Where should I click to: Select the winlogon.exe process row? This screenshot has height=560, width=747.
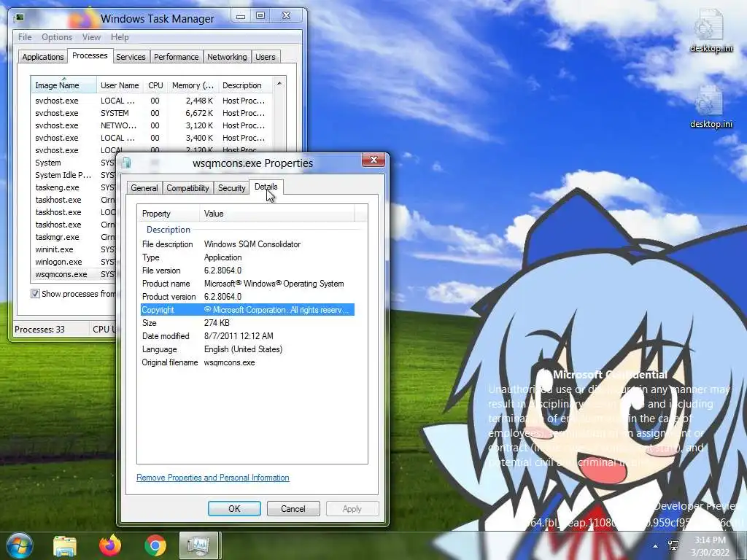click(x=74, y=262)
